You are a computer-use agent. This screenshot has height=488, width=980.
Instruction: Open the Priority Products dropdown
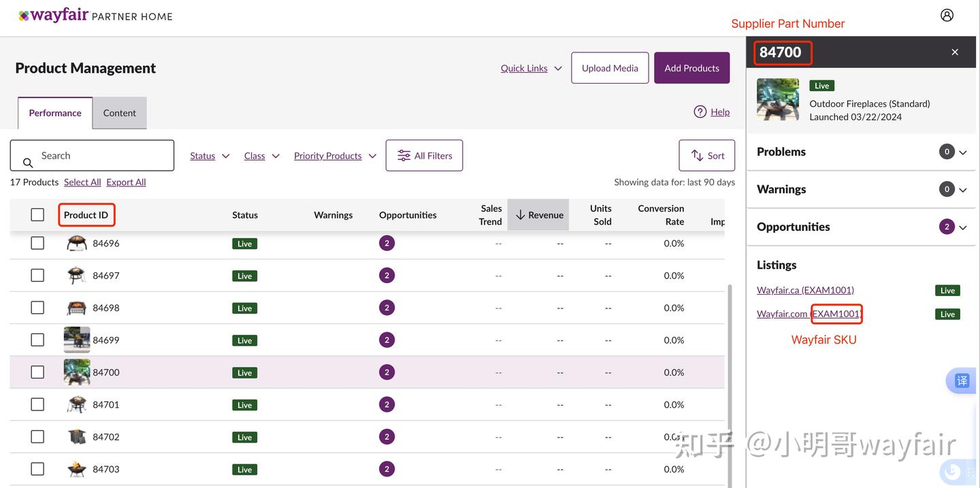[x=335, y=154]
